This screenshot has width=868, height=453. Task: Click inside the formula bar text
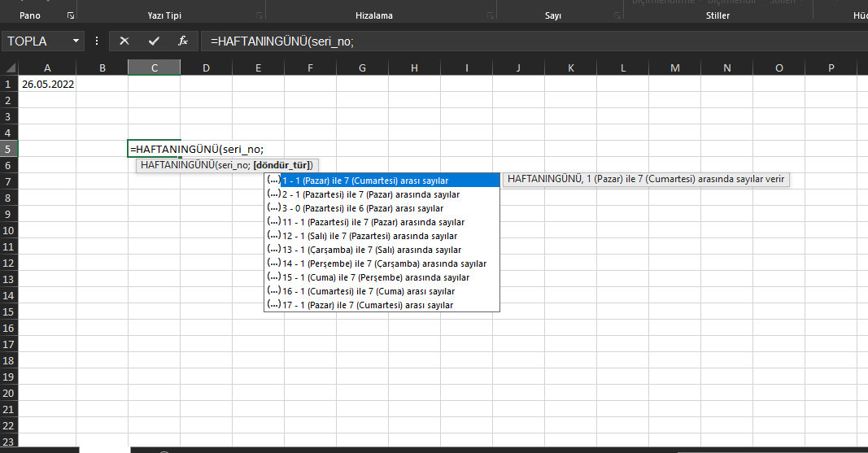[281, 41]
